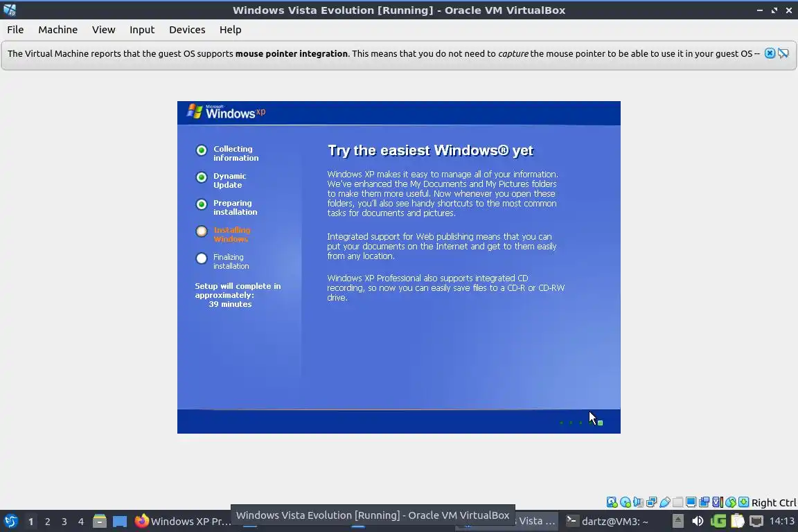This screenshot has width=798, height=532.
Task: Switch to the dartz@VM3 terminal window
Action: click(x=607, y=522)
